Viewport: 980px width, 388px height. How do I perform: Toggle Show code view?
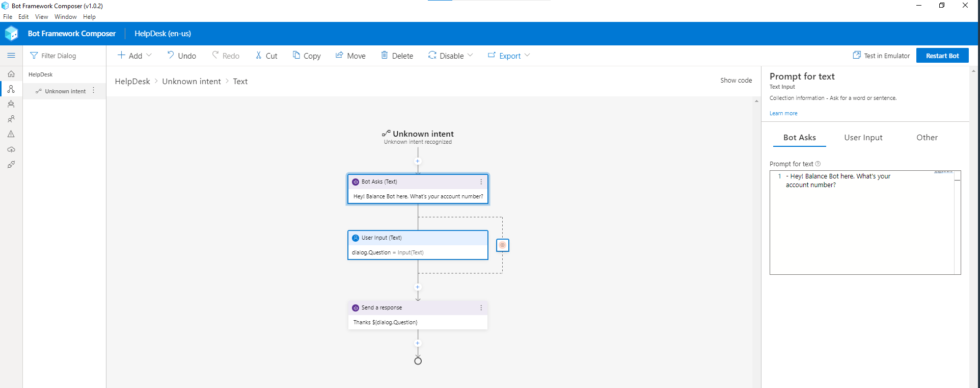coord(736,81)
